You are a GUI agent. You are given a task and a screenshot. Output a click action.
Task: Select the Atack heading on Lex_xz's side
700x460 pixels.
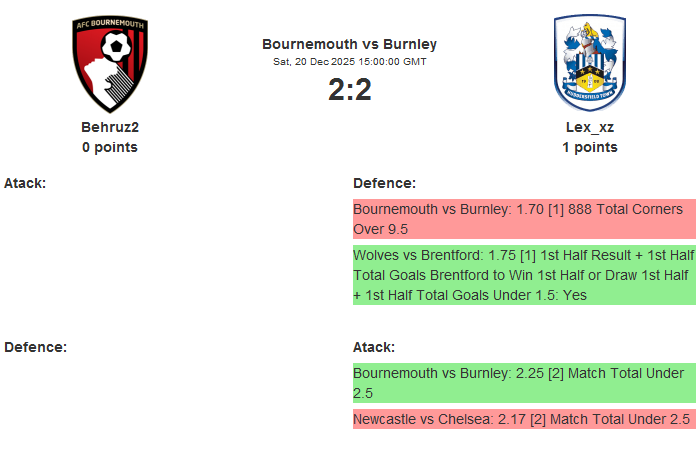point(374,347)
